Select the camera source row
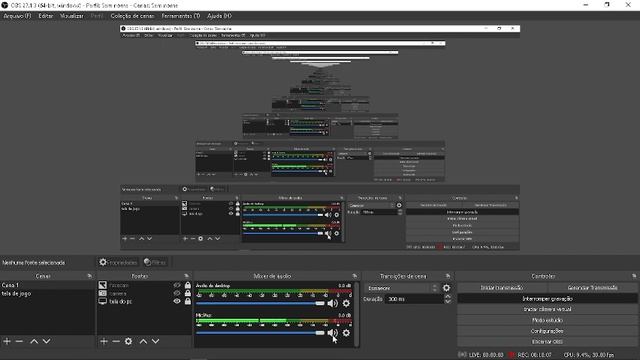The width and height of the screenshot is (640, 360). tap(144, 293)
